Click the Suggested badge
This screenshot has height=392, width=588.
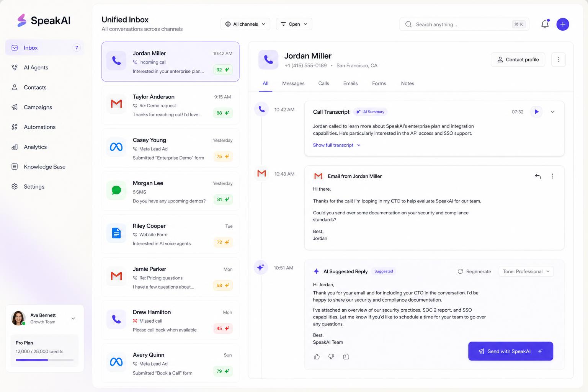(x=384, y=271)
